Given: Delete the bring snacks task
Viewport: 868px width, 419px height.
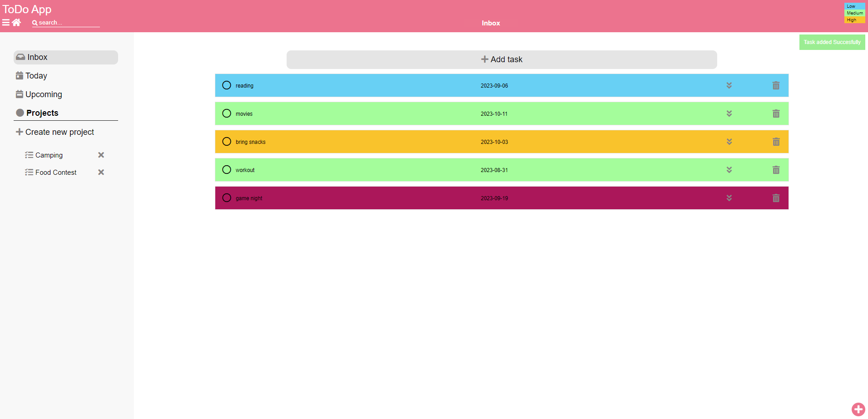Looking at the screenshot, I should tap(776, 142).
